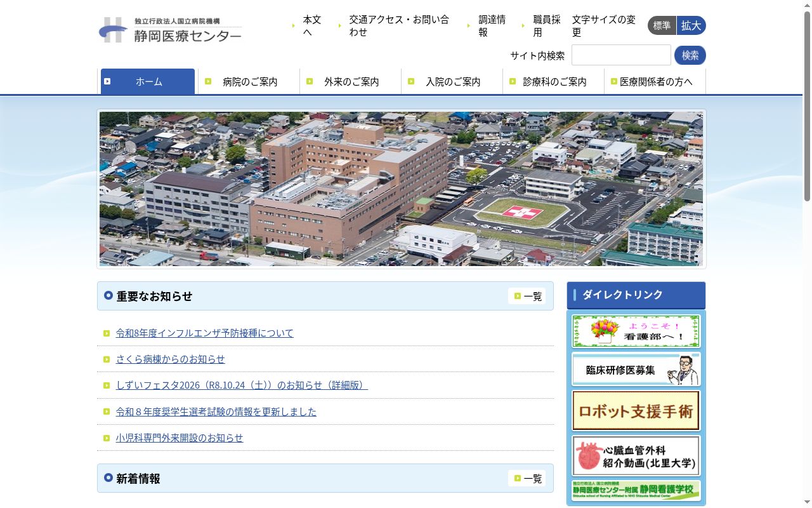Image resolution: width=812 pixels, height=508 pixels.
Task: Set text size to 拡大
Action: [691, 25]
